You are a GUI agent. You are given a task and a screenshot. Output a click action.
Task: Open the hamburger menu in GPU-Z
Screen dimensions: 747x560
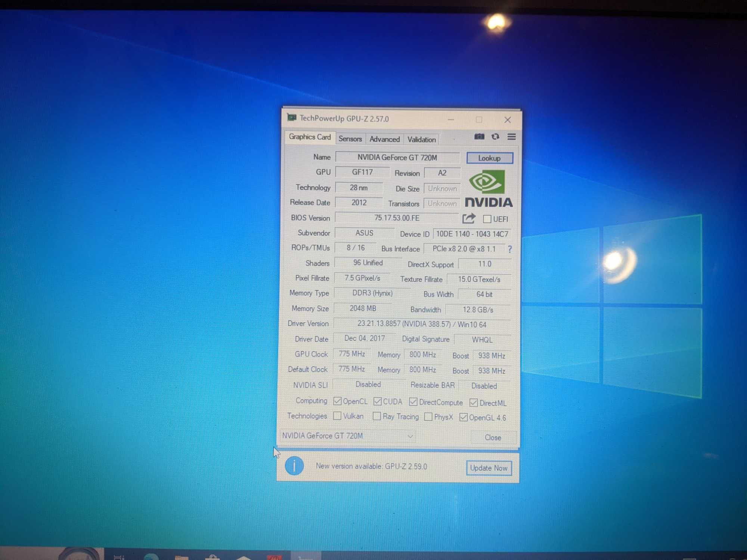(x=511, y=137)
